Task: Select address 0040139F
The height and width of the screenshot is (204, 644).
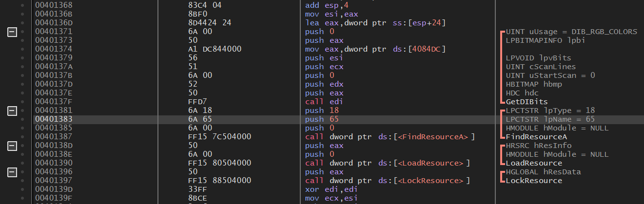Action: click(x=53, y=198)
